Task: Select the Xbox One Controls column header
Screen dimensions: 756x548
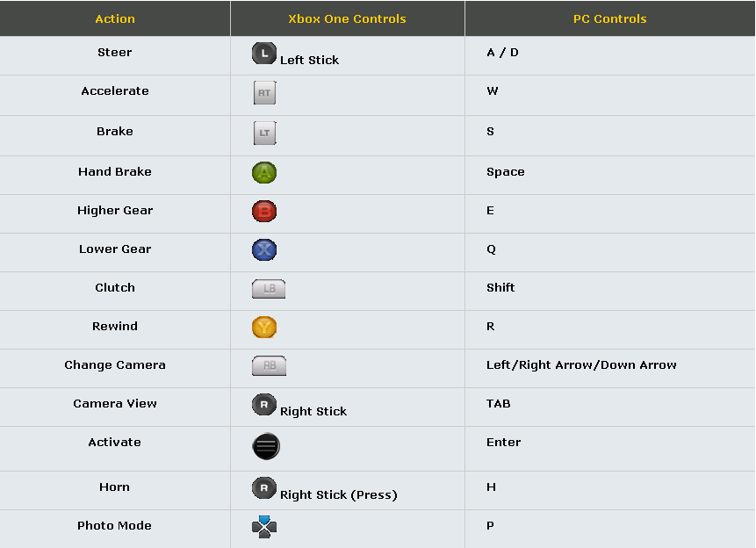Action: point(347,18)
